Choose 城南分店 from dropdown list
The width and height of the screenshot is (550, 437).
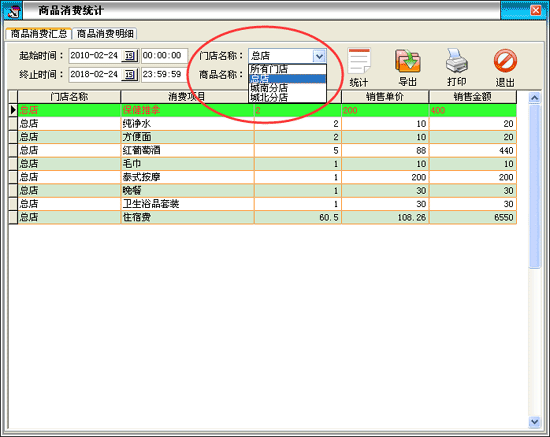(x=287, y=88)
